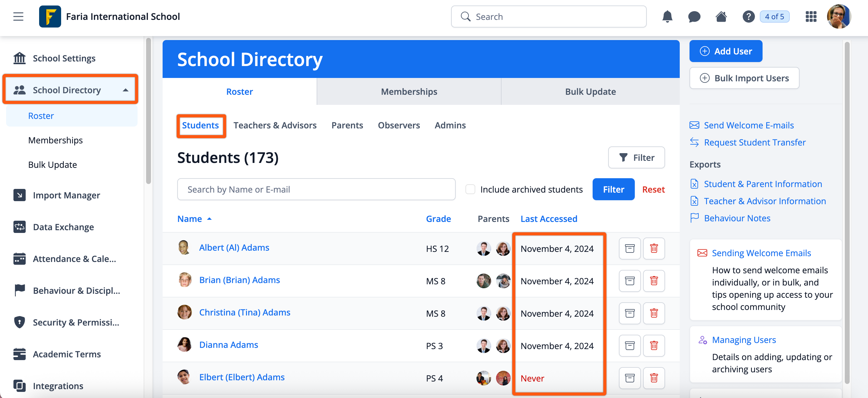Archive Elbert (Elbert) Adams

(x=629, y=378)
